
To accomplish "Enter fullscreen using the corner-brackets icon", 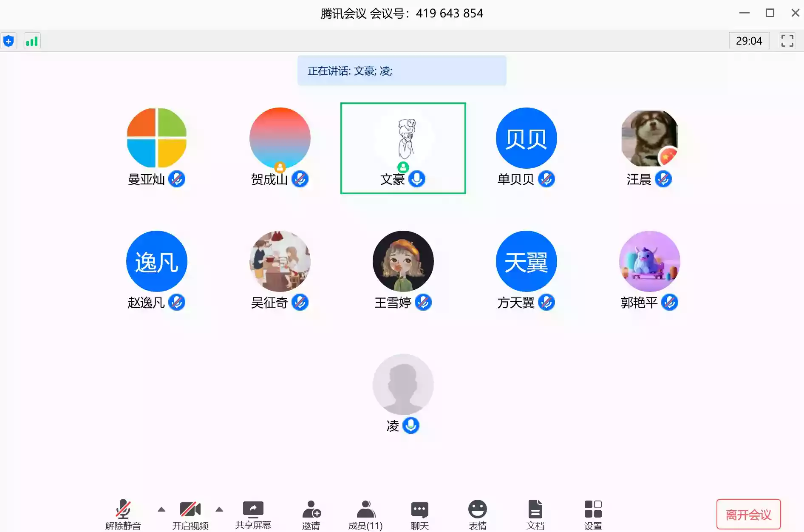I will [x=787, y=41].
